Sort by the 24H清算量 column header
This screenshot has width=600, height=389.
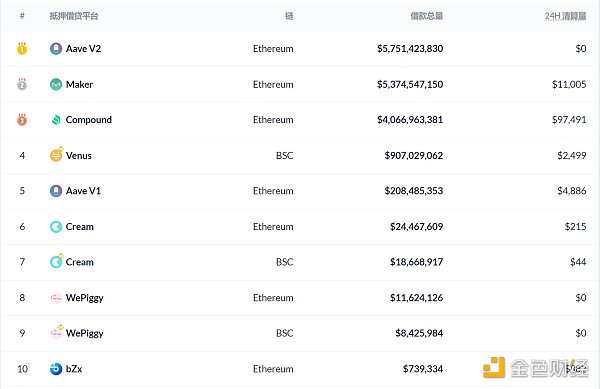coord(566,16)
